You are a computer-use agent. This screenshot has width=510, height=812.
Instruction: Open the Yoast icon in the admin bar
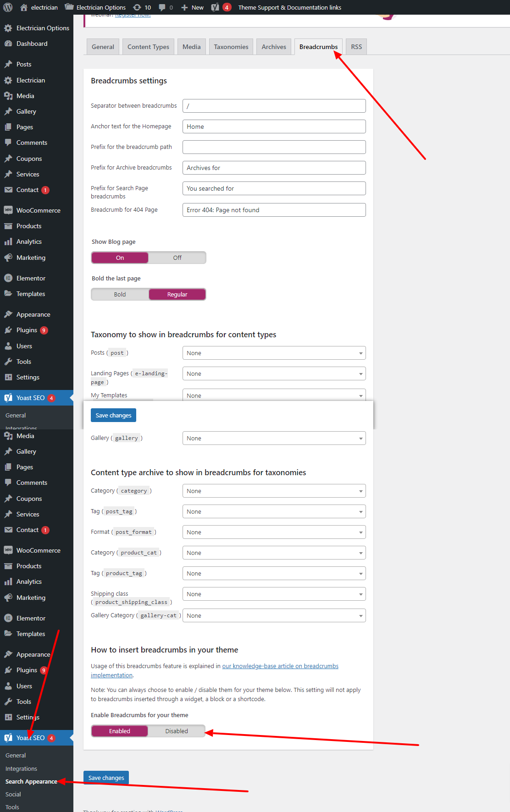pyautogui.click(x=215, y=7)
